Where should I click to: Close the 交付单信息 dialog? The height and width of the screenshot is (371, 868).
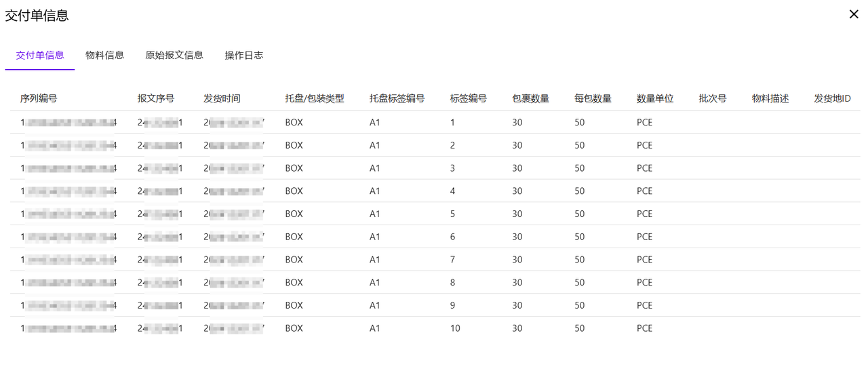click(854, 14)
